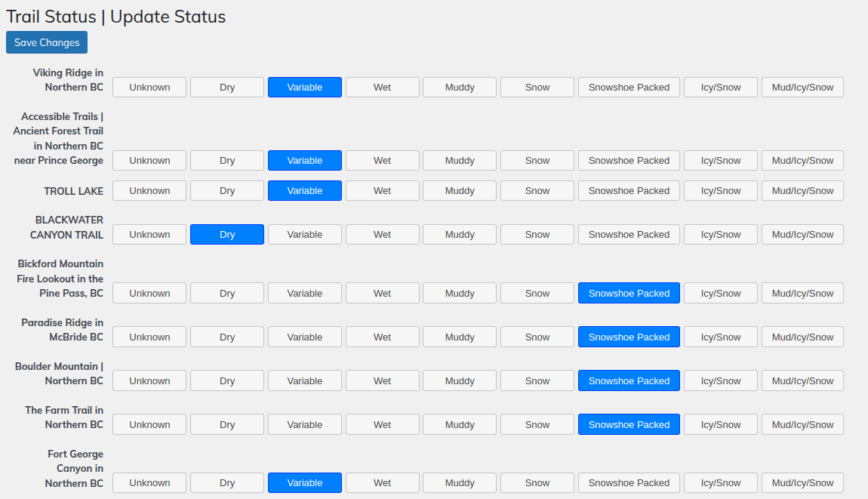The image size is (868, 499).
Task: Select Snowshoe Packed for Boulder Mountain
Action: (x=629, y=380)
